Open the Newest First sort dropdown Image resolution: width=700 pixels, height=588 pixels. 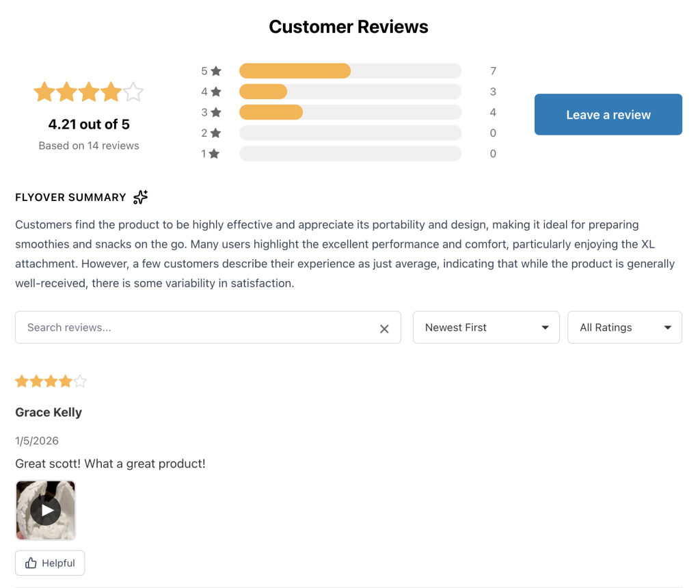[486, 328]
